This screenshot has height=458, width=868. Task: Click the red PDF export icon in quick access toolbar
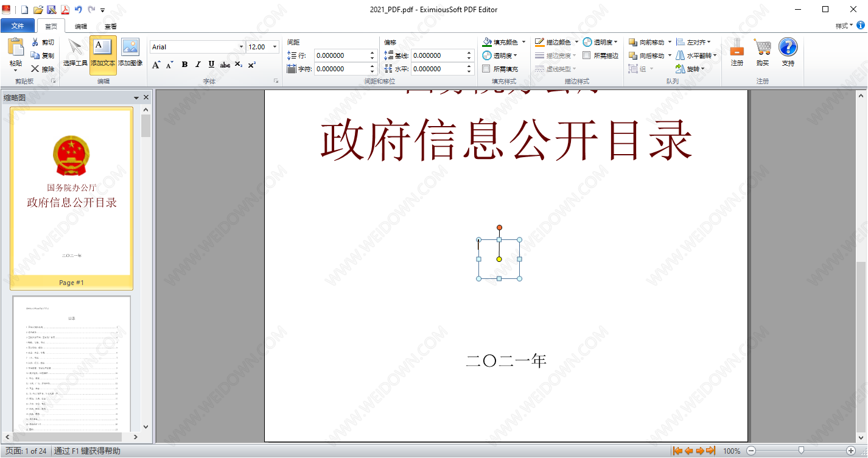pos(65,10)
